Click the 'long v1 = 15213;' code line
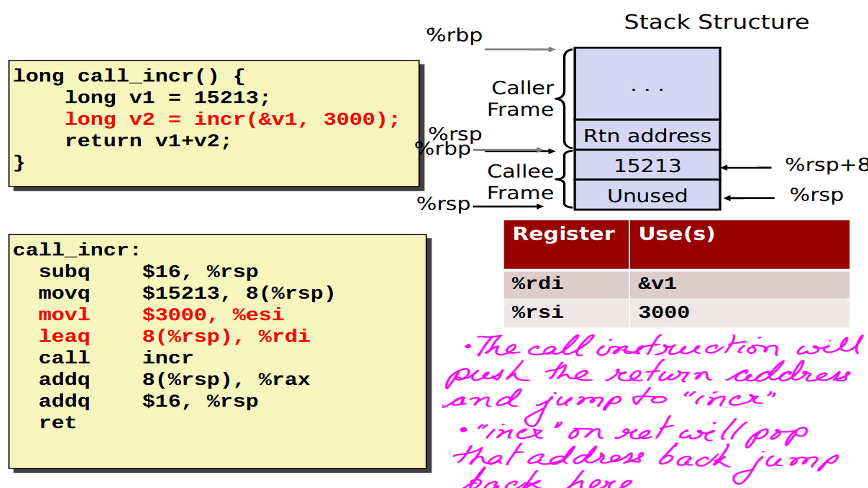868x488 pixels. 167,98
